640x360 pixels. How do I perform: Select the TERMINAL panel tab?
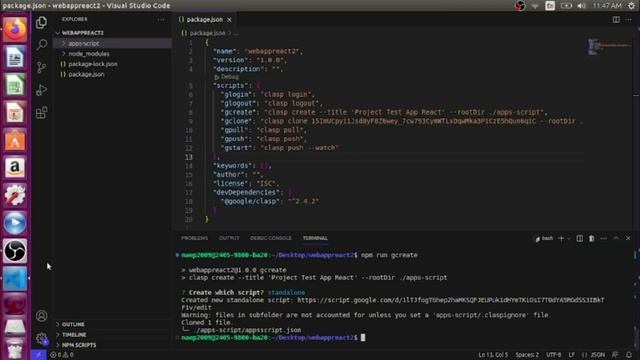[x=315, y=238]
